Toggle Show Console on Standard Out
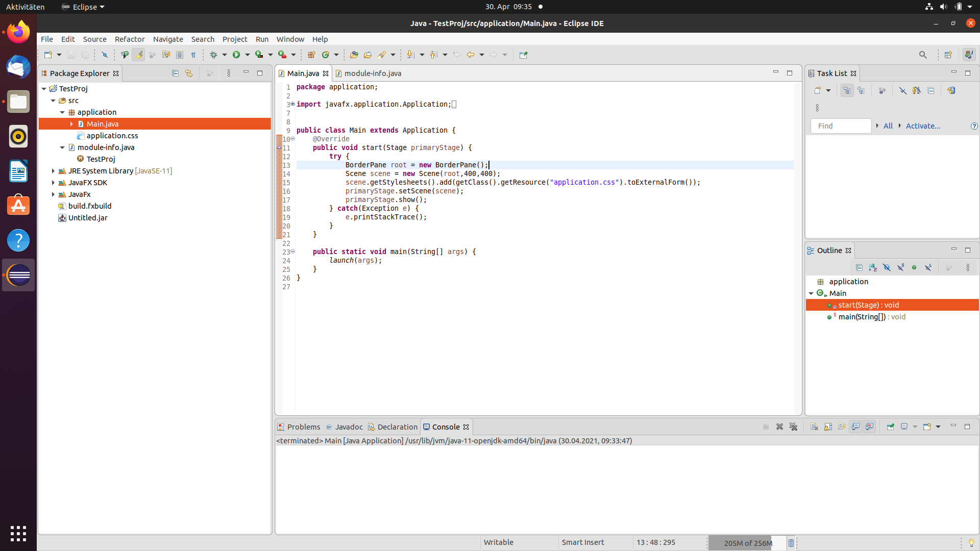The height and width of the screenshot is (551, 980). pos(856,427)
